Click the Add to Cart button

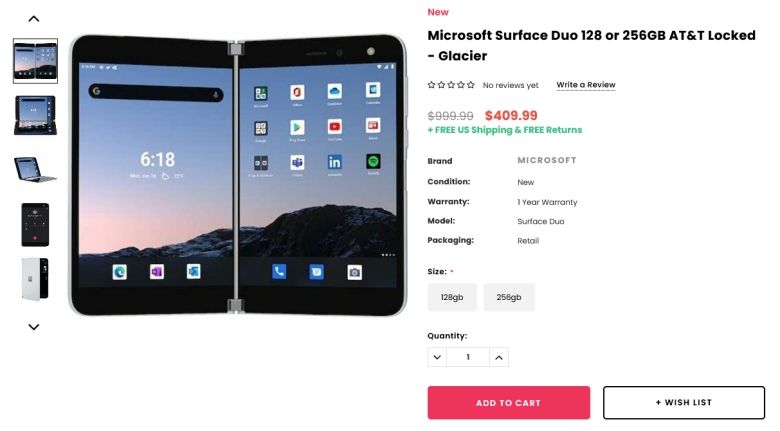(x=508, y=403)
